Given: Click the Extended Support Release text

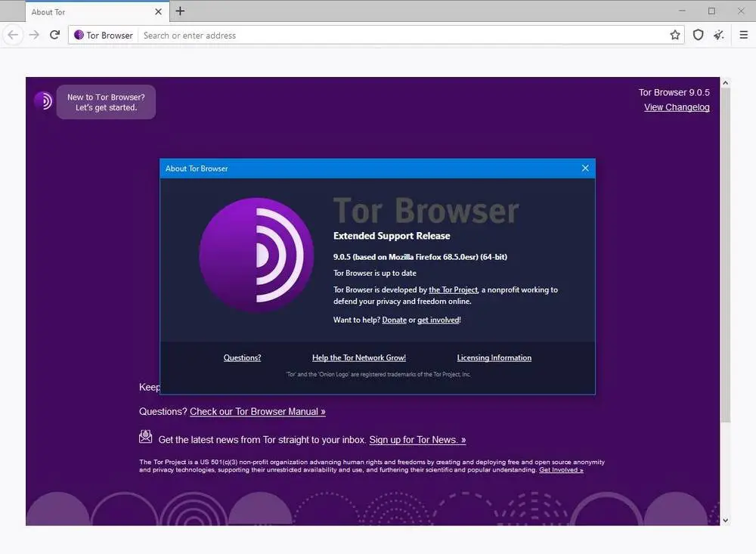Looking at the screenshot, I should pos(392,236).
